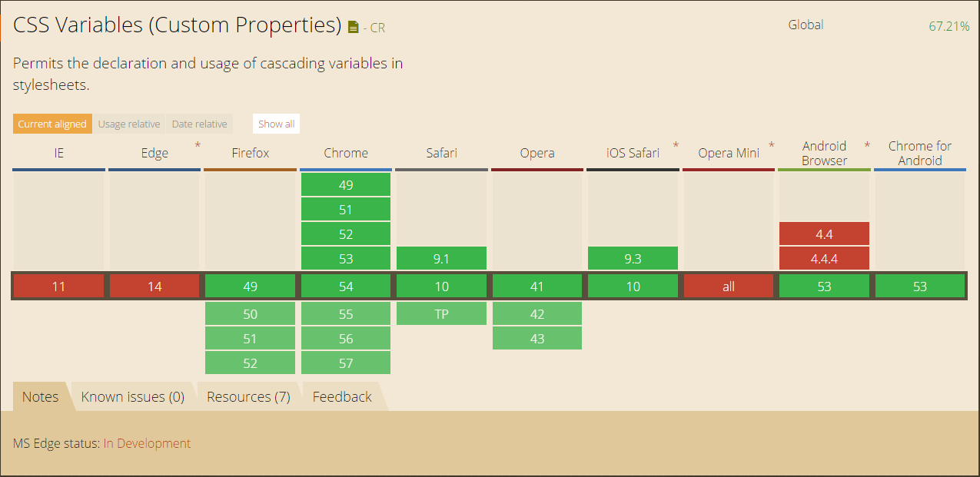Click the Chrome column header

[346, 153]
